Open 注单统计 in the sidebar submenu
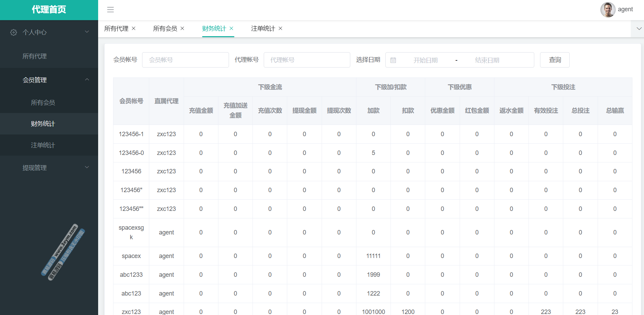The width and height of the screenshot is (644, 315). (43, 145)
